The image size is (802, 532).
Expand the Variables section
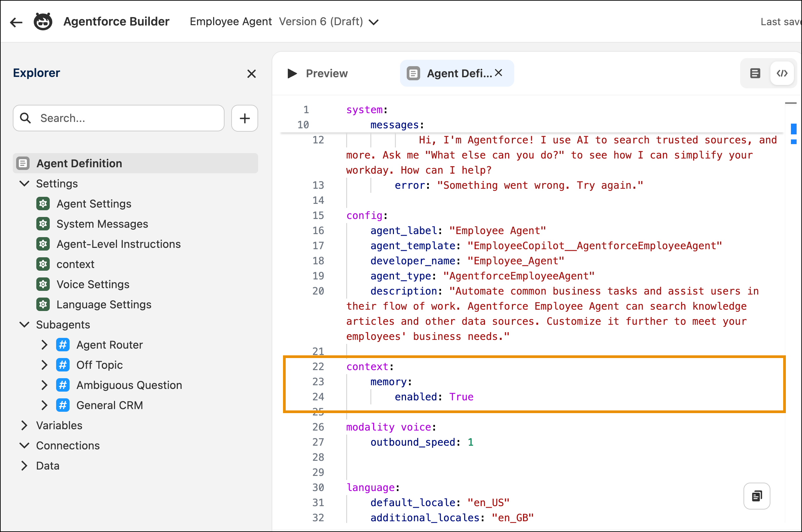(x=24, y=426)
